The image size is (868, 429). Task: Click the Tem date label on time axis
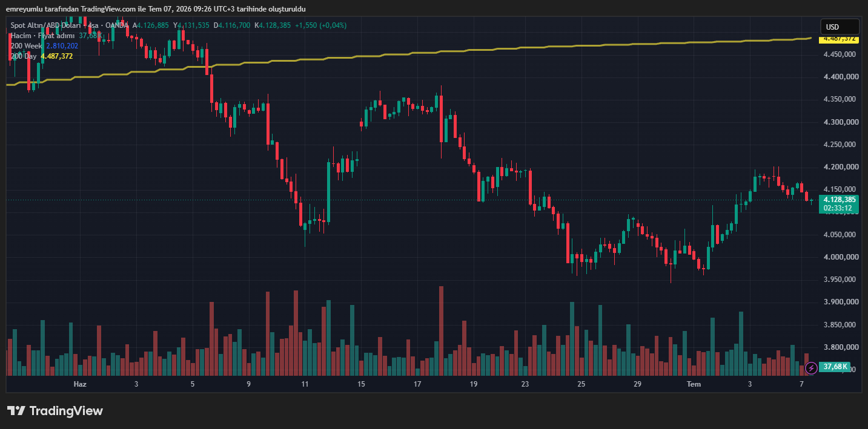coord(694,384)
